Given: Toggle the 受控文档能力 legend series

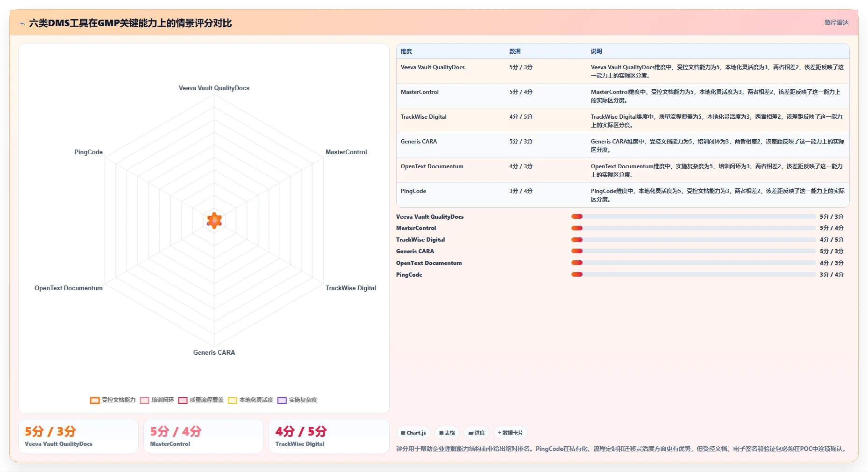Looking at the screenshot, I should (x=113, y=400).
